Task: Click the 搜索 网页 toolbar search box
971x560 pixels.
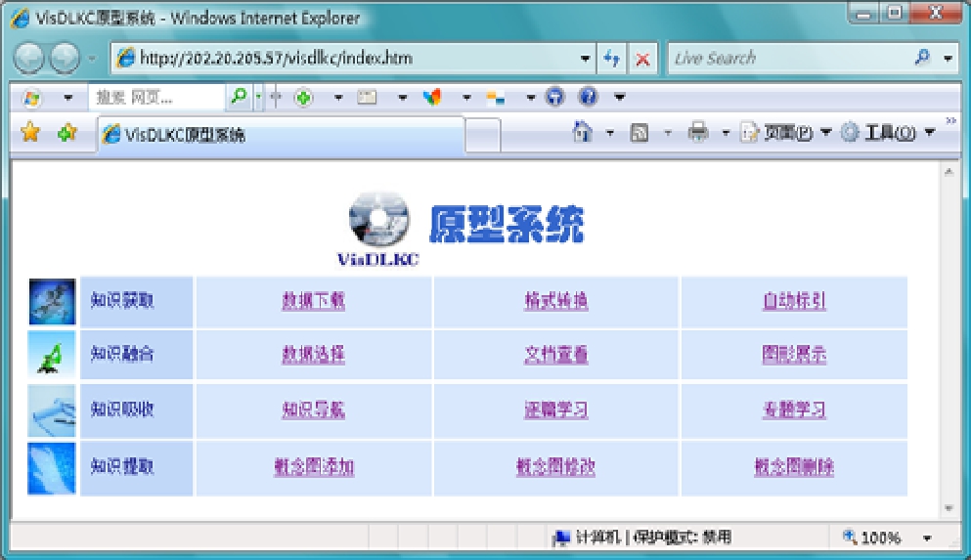Action: 156,97
